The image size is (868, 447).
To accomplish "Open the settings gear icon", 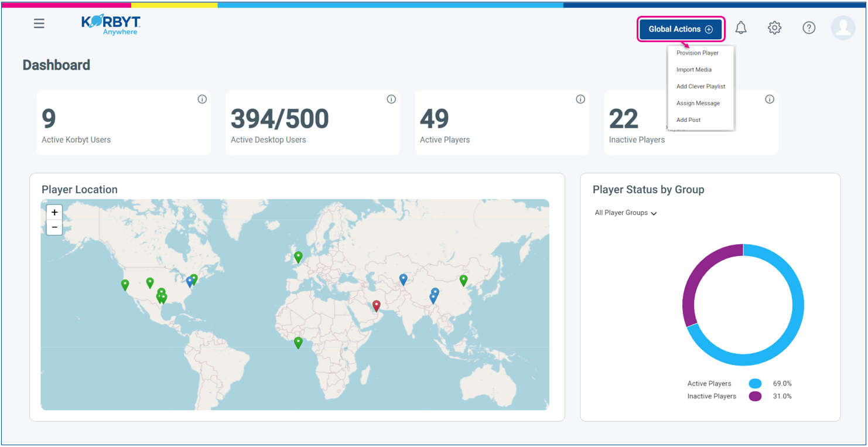I will [775, 28].
